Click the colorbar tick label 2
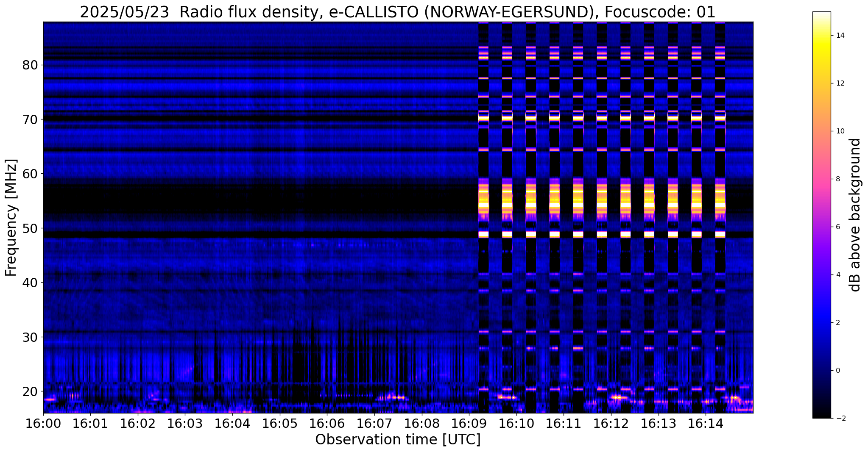 click(838, 323)
